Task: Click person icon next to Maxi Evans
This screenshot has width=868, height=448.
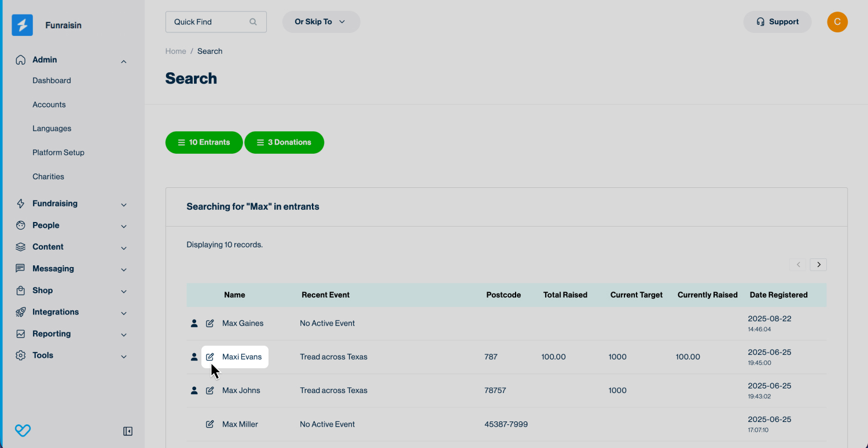Action: (194, 357)
